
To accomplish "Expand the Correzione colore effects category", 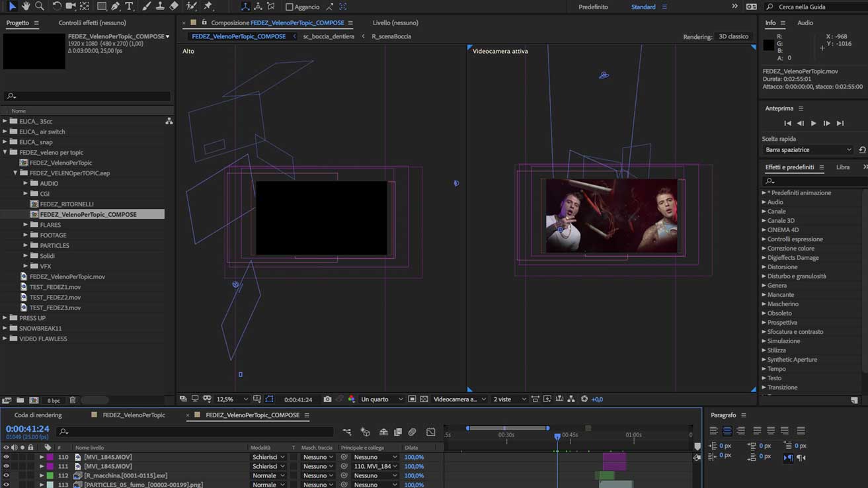I will 764,249.
